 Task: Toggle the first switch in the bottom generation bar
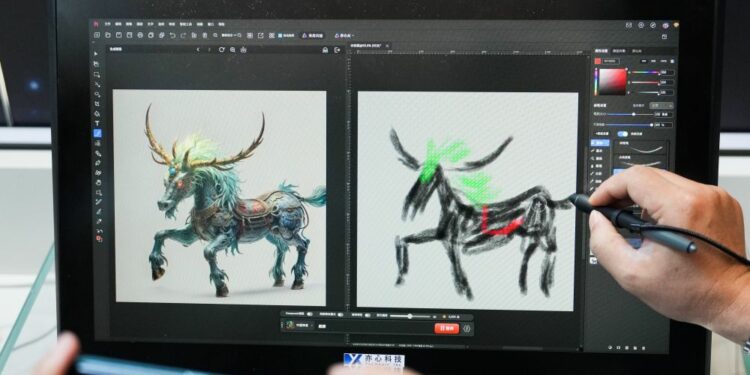pyautogui.click(x=309, y=314)
